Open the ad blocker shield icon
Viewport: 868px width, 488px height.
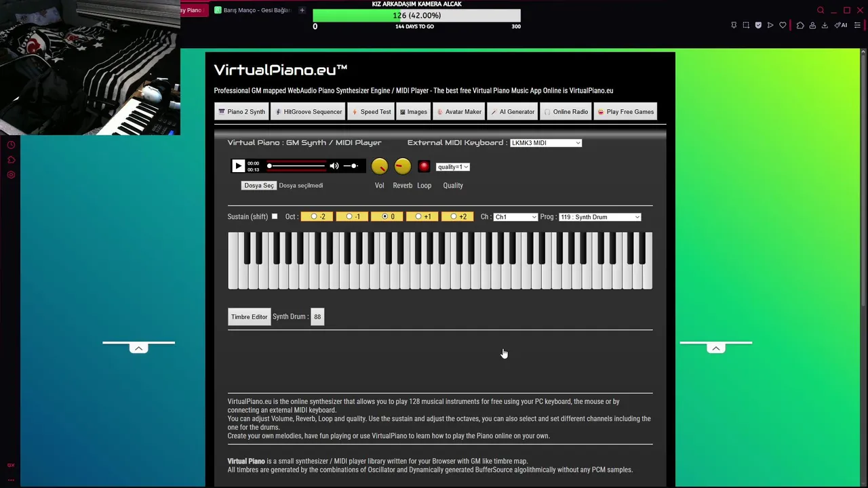tap(758, 25)
